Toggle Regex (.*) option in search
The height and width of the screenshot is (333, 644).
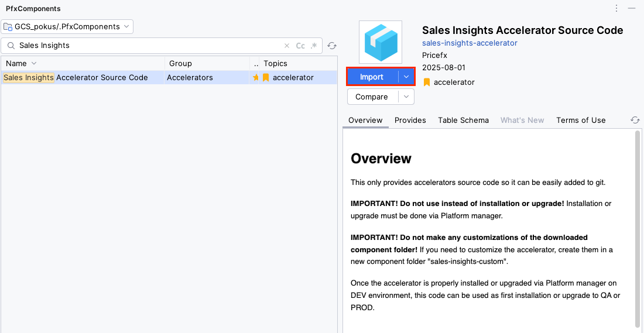pyautogui.click(x=314, y=46)
